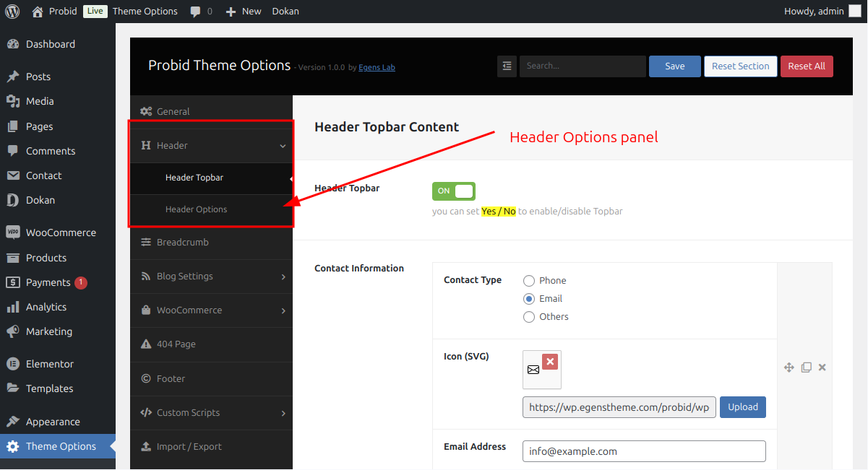Click the Email Address input field

point(644,451)
